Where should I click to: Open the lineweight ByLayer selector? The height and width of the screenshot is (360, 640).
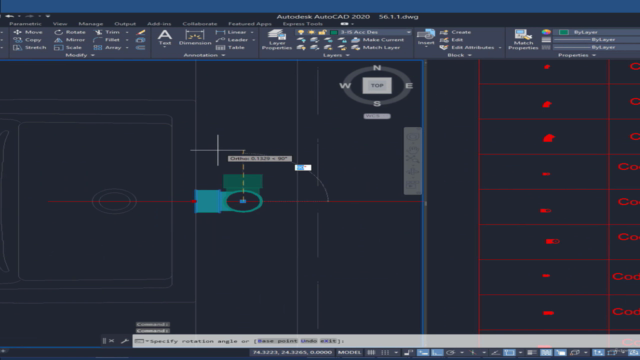[x=597, y=40]
